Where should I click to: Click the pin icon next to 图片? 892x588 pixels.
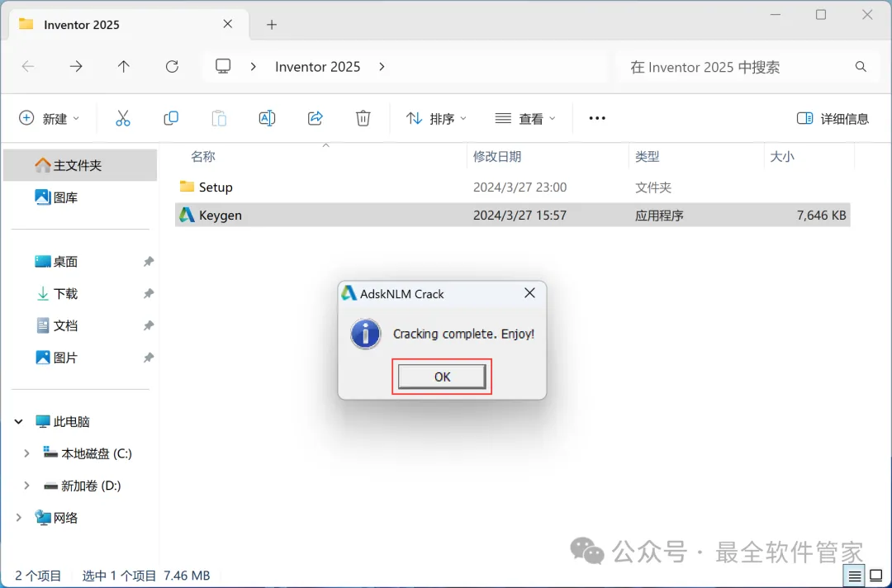[149, 358]
